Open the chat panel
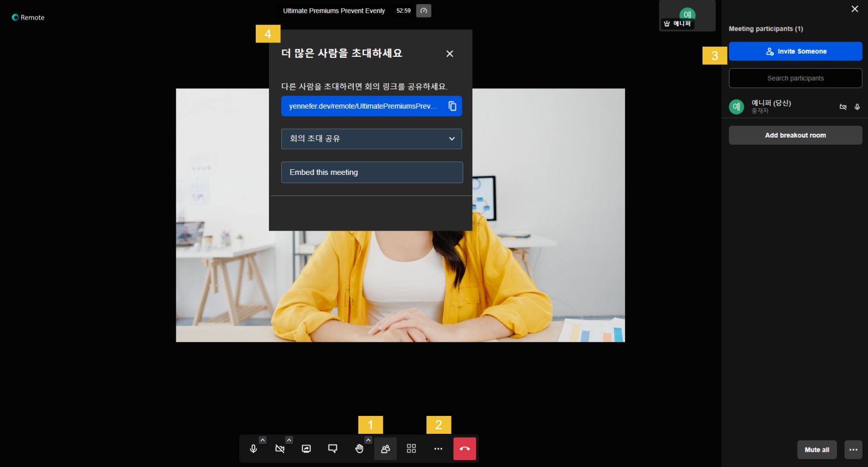 point(333,449)
